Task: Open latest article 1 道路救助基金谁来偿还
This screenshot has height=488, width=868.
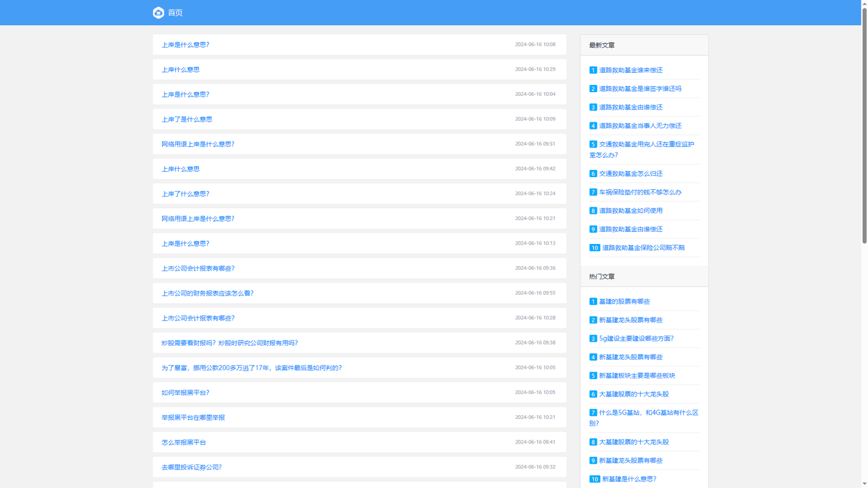Action: coord(631,70)
